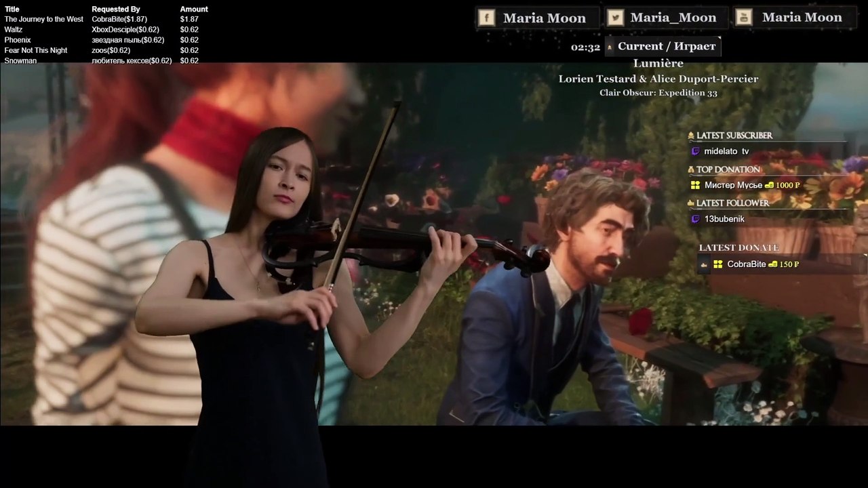Click subscriber name midelato tv
Viewport: 868px width, 488px height.
(727, 151)
